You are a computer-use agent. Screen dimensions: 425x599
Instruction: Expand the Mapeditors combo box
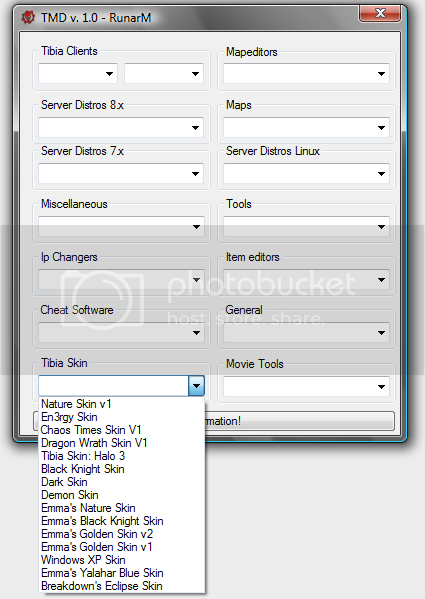click(306, 73)
